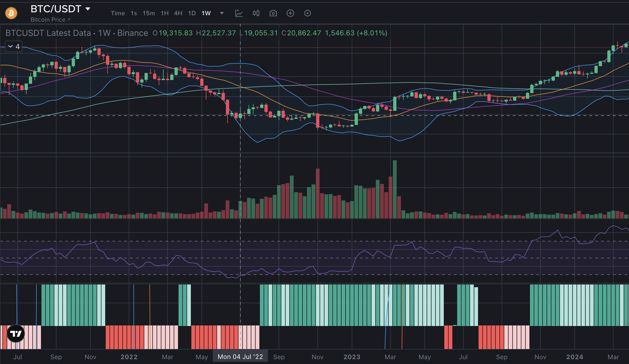Take a chart snapshot with camera icon
The width and height of the screenshot is (629, 364).
pyautogui.click(x=273, y=13)
